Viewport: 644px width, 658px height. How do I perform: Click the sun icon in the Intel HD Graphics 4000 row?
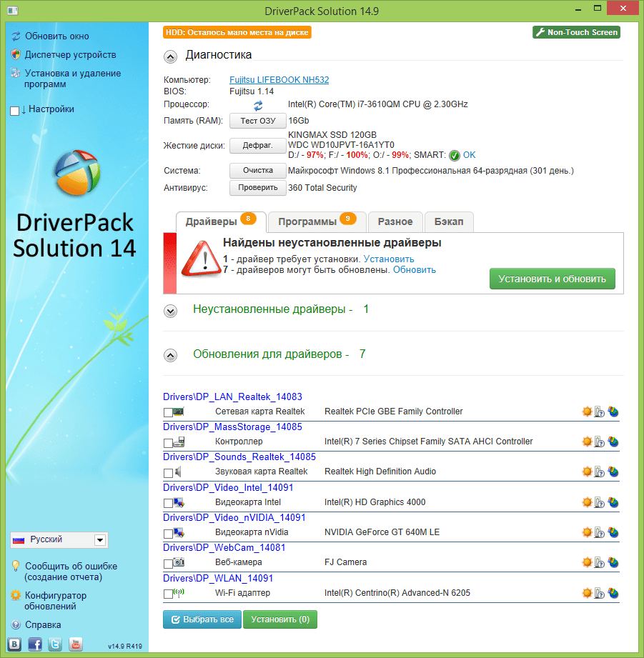tap(587, 502)
